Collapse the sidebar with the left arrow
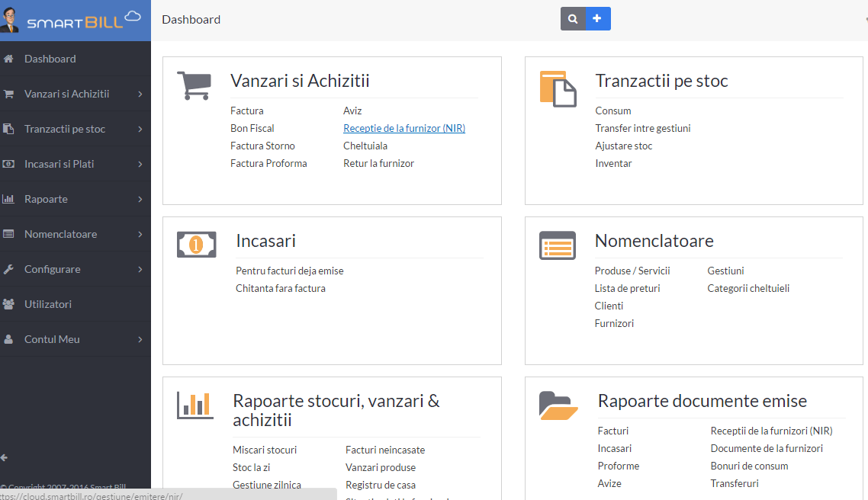 (x=5, y=457)
